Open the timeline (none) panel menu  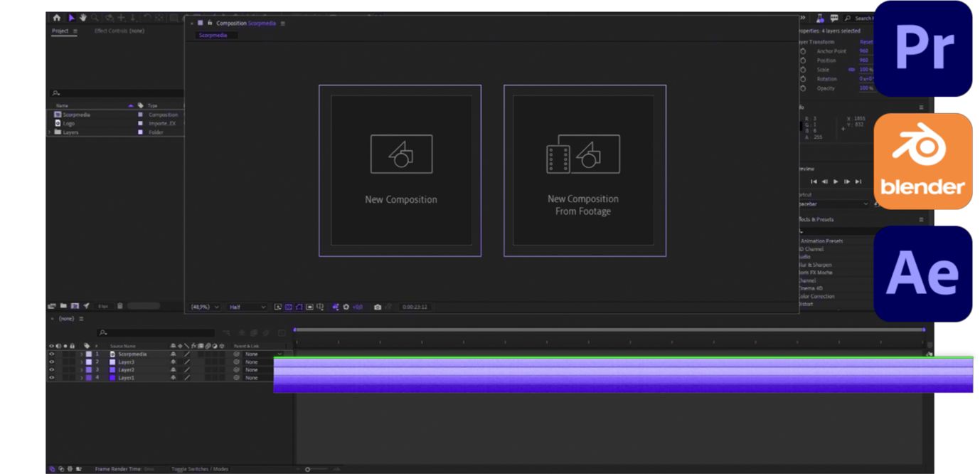click(x=81, y=319)
